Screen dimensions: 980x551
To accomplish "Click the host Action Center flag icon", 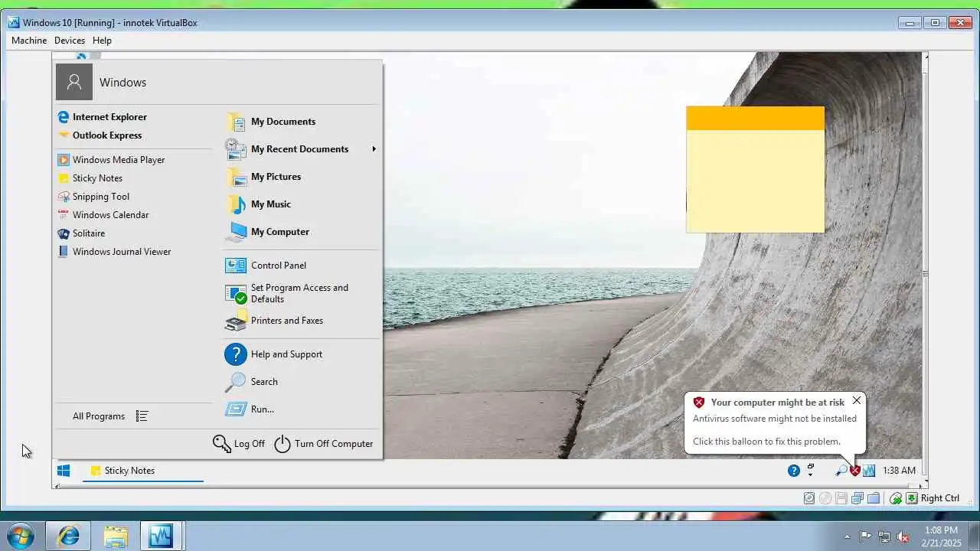I will pyautogui.click(x=865, y=536).
